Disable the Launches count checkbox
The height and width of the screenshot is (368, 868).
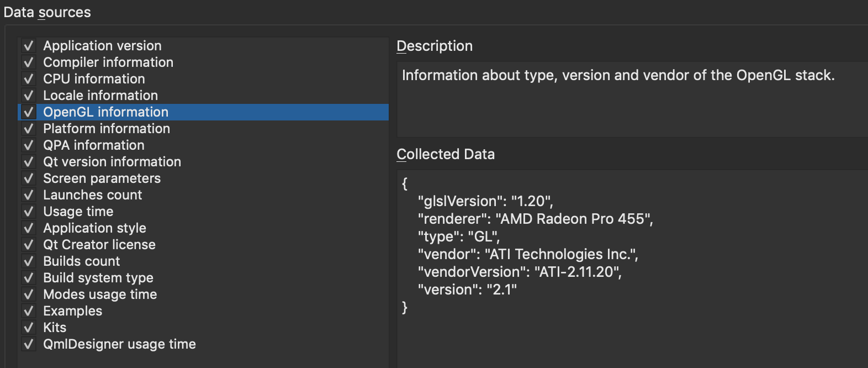(29, 195)
